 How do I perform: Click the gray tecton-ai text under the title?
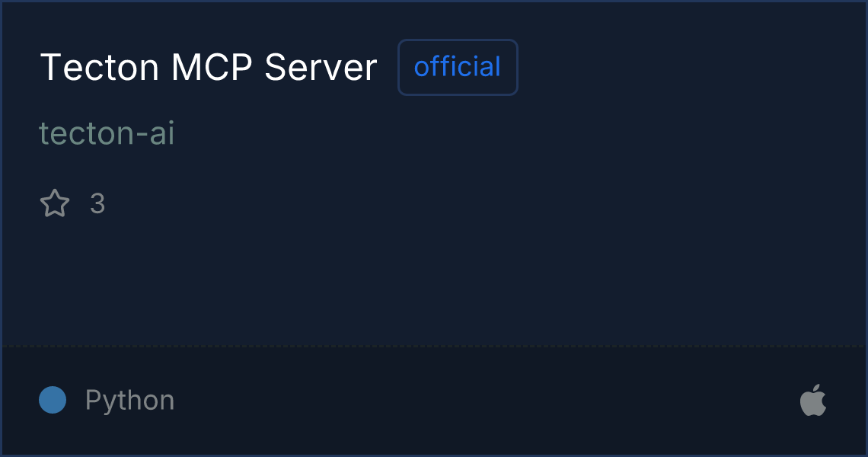click(107, 133)
